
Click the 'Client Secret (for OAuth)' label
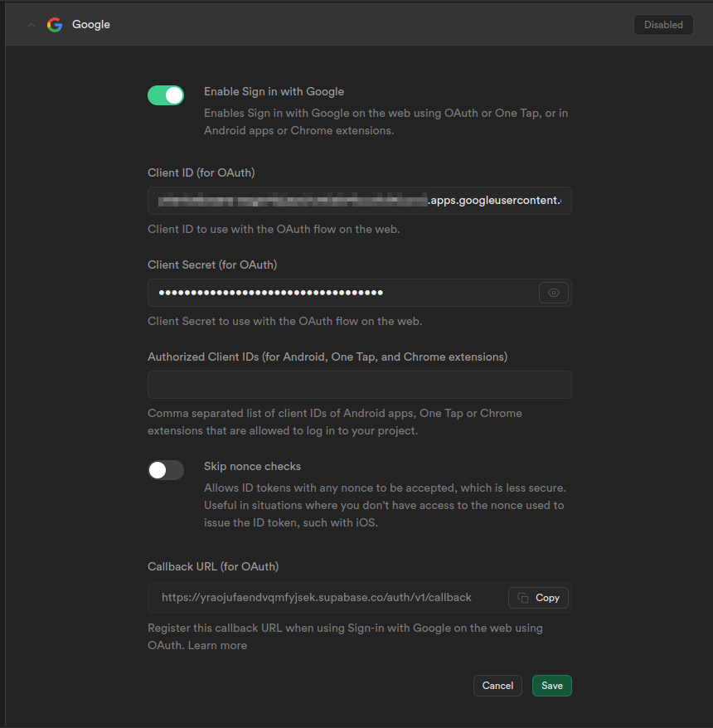[x=212, y=265]
